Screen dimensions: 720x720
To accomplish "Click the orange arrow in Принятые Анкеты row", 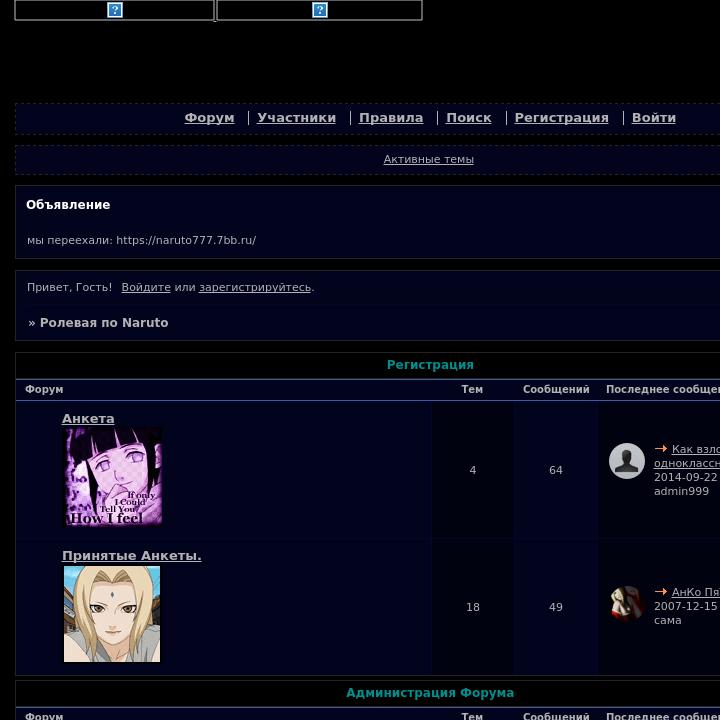I will pos(661,592).
